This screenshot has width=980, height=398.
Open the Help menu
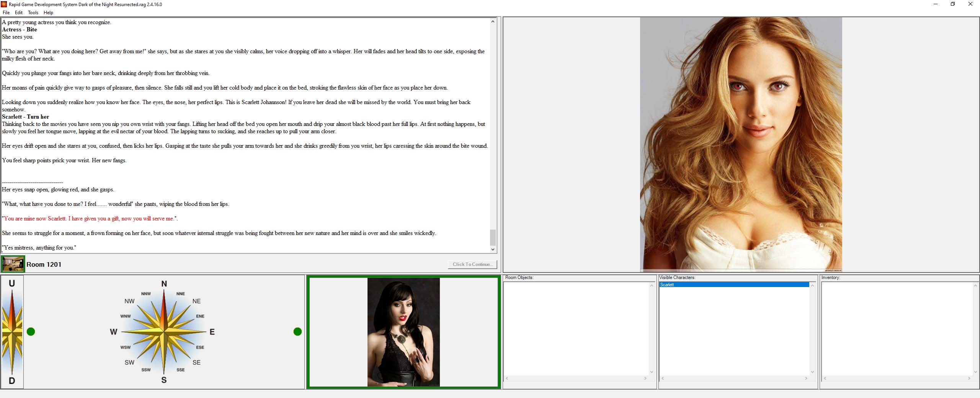(48, 13)
